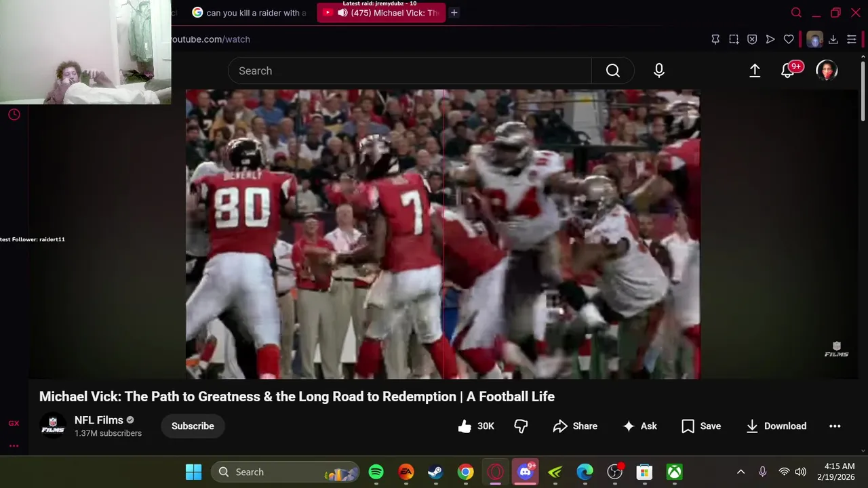Open NVIDIA app from taskbar
The width and height of the screenshot is (868, 488).
pos(555,472)
